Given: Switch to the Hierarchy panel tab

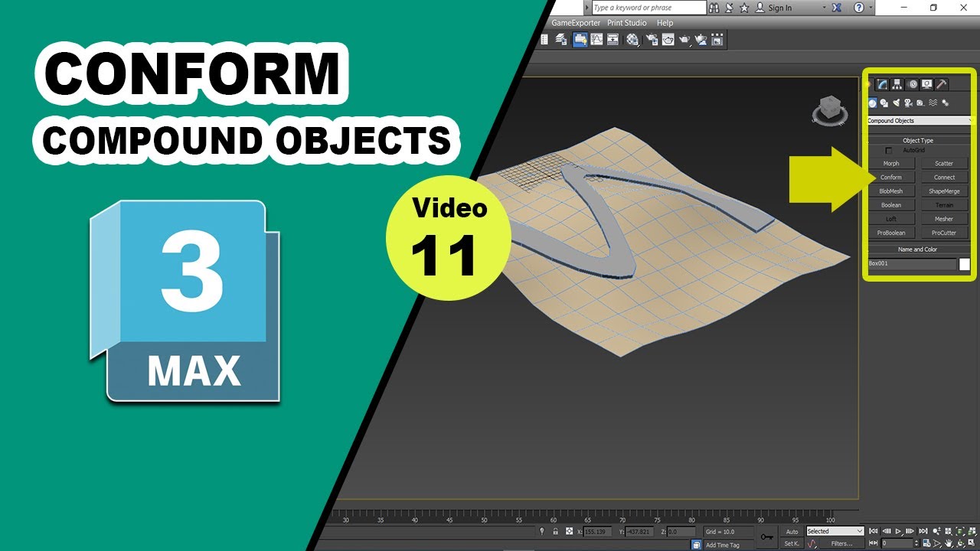Looking at the screenshot, I should 897,84.
